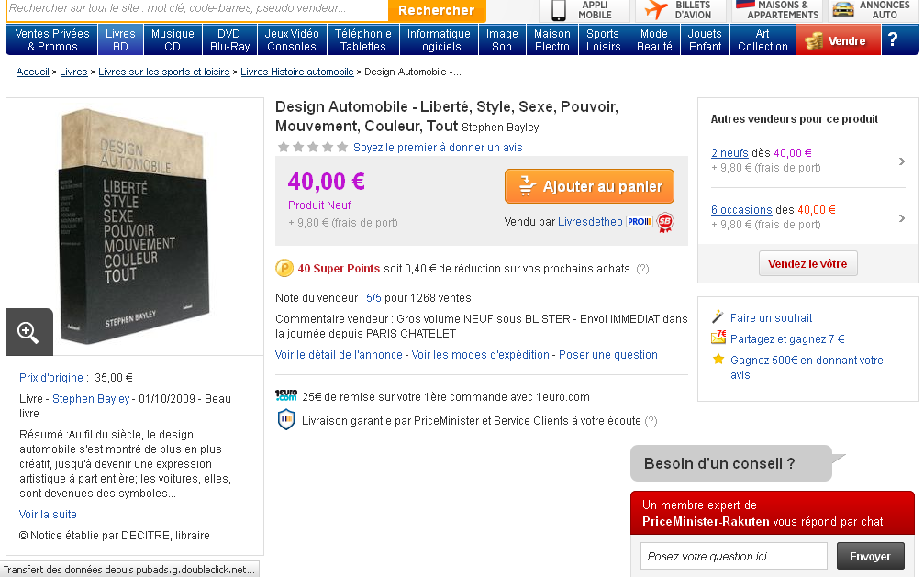Click the chat question input field
This screenshot has width=924, height=577.
(x=734, y=556)
